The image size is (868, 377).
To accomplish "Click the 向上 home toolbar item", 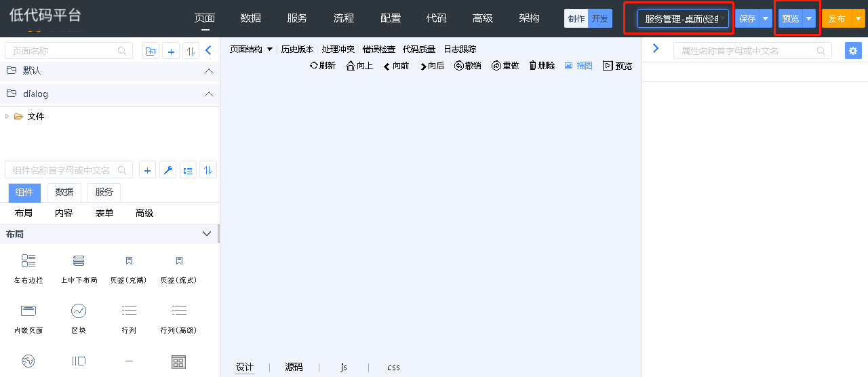I will [359, 66].
